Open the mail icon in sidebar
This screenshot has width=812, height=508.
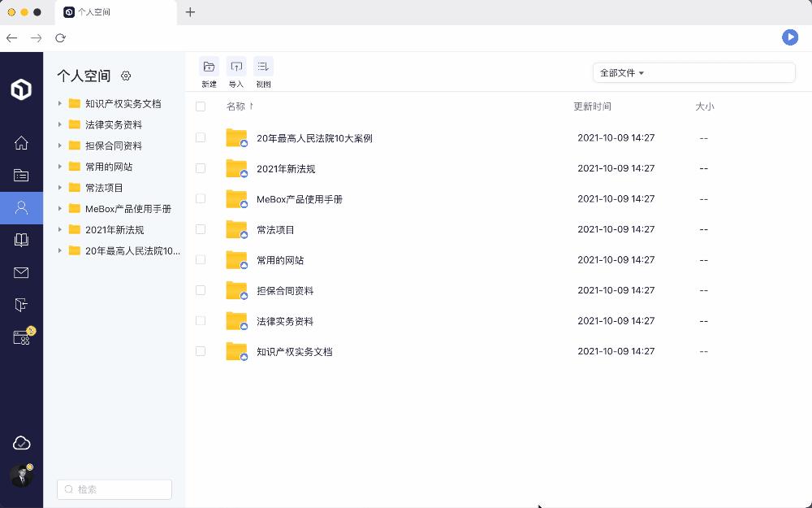coord(21,272)
